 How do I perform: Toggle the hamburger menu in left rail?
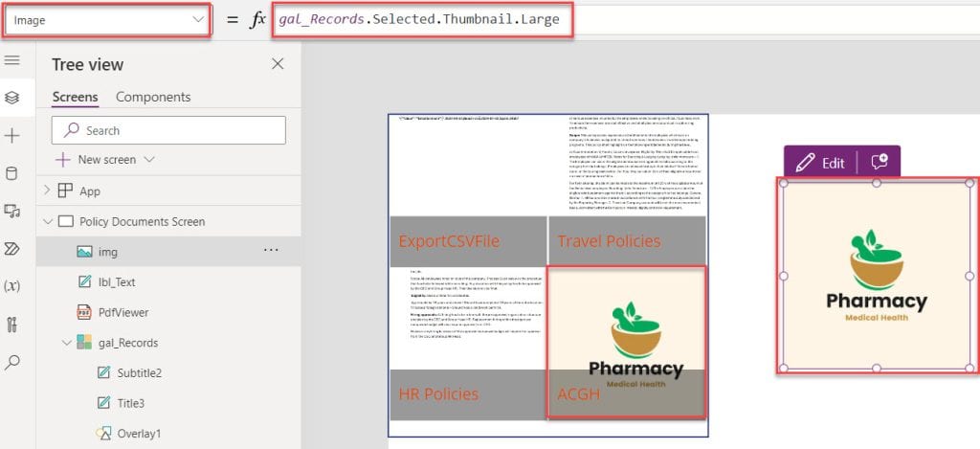coord(11,60)
